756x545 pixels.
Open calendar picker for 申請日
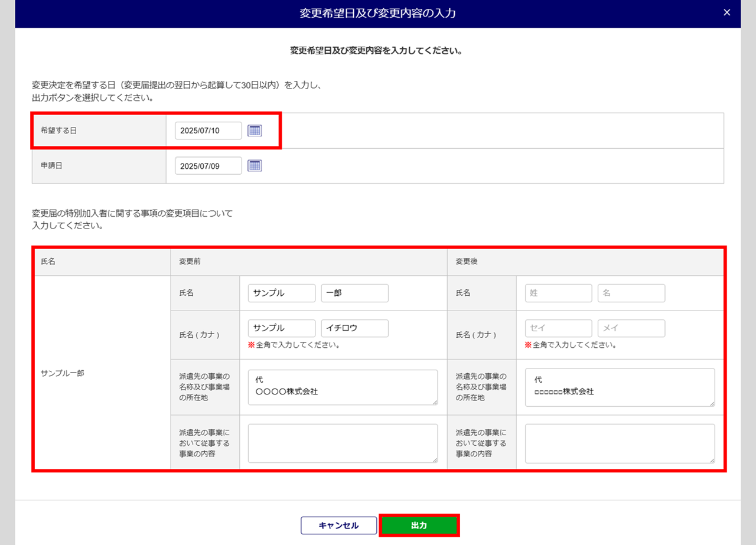[x=255, y=166]
